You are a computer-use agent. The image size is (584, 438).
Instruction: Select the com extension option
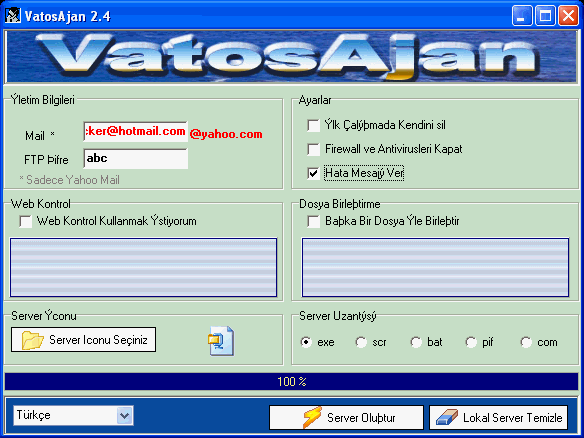point(526,342)
